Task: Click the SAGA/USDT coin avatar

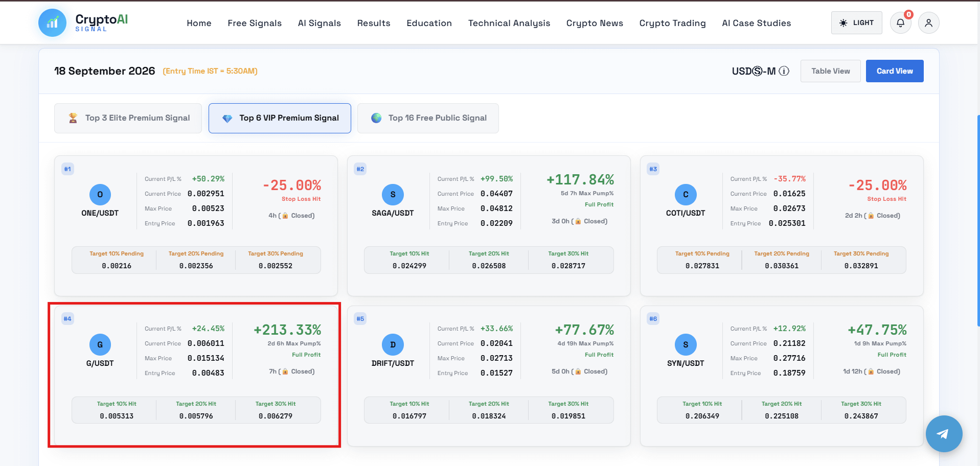Action: (393, 195)
